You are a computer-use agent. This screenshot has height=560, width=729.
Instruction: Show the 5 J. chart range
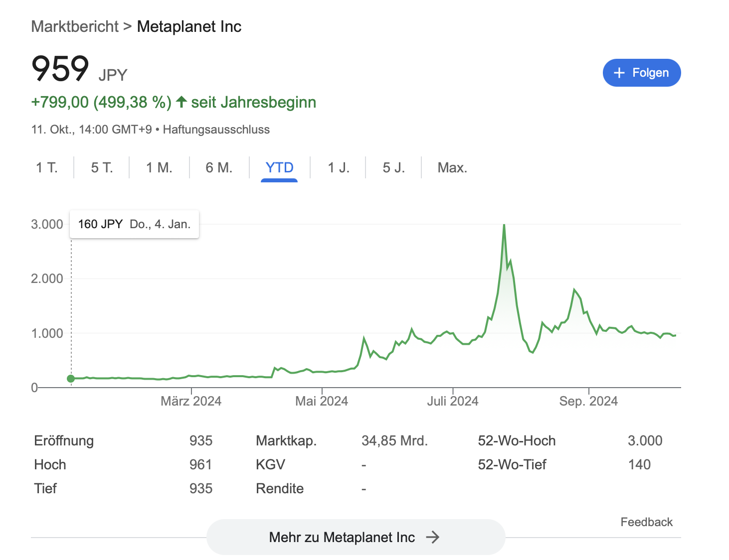pyautogui.click(x=393, y=168)
